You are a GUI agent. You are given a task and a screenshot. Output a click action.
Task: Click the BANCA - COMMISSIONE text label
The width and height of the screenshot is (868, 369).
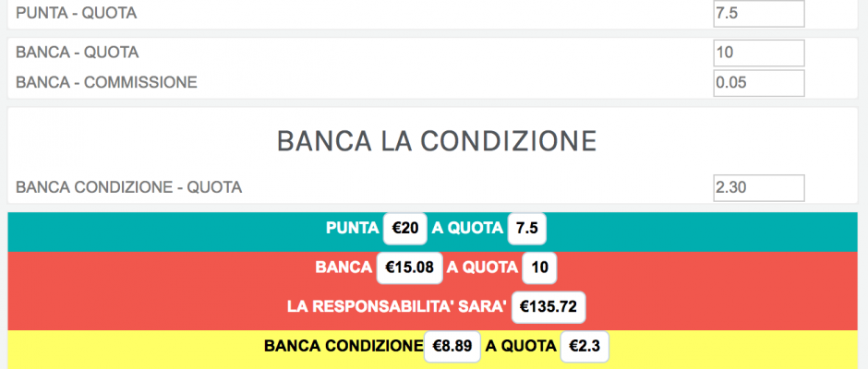[106, 82]
